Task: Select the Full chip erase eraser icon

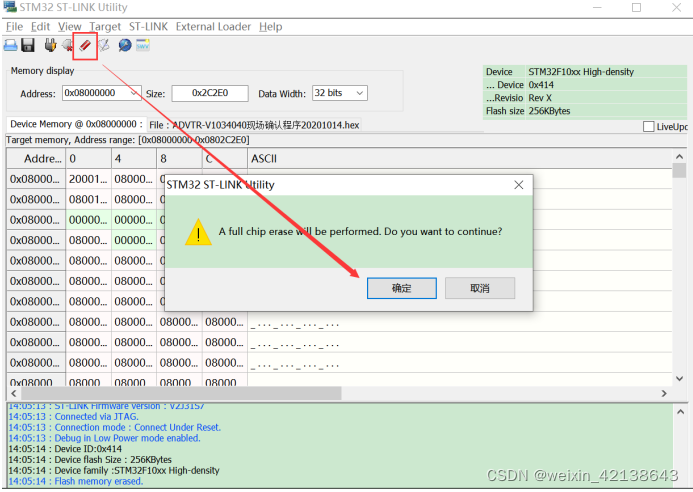Action: coord(85,46)
